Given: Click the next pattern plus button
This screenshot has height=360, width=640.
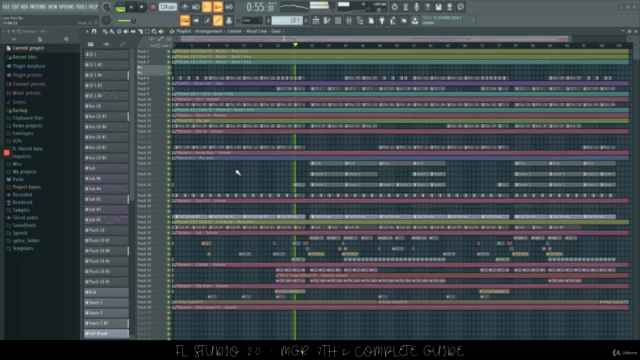Looking at the screenshot, I should 306,20.
